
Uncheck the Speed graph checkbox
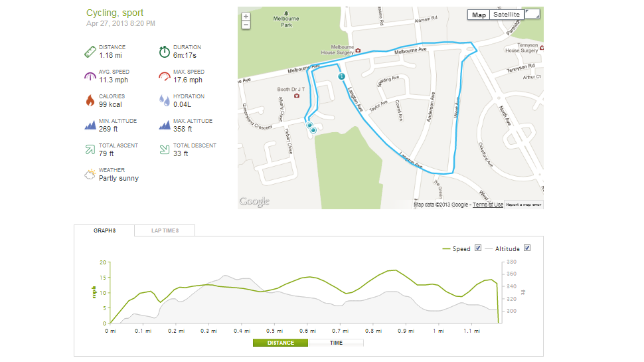(x=477, y=248)
